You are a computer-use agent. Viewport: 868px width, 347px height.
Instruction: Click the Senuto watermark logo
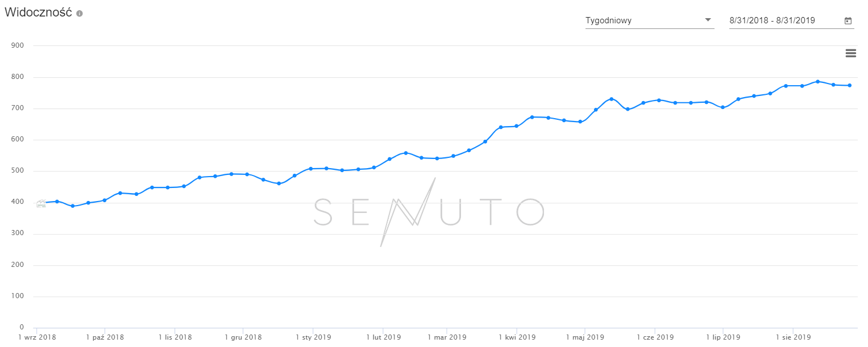point(429,211)
